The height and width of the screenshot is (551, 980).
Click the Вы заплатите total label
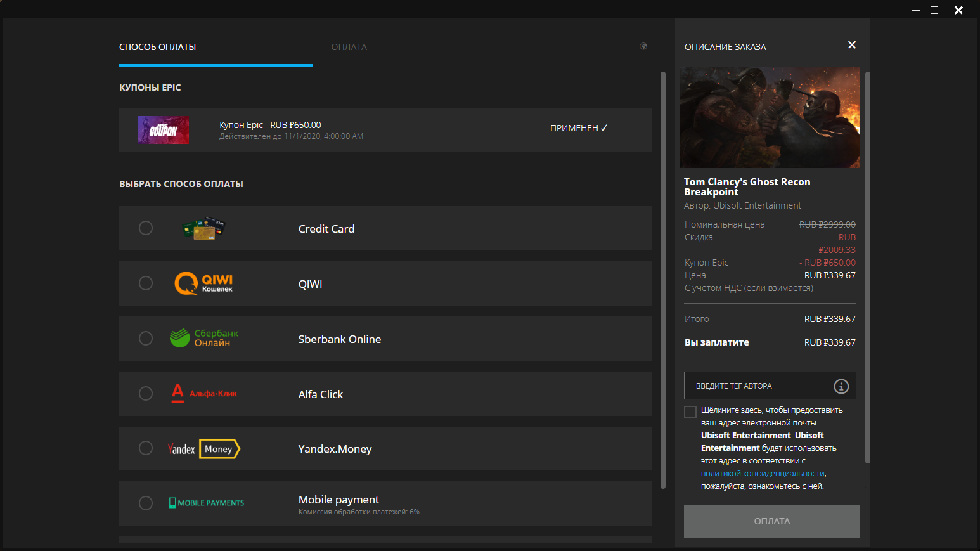pyautogui.click(x=717, y=342)
